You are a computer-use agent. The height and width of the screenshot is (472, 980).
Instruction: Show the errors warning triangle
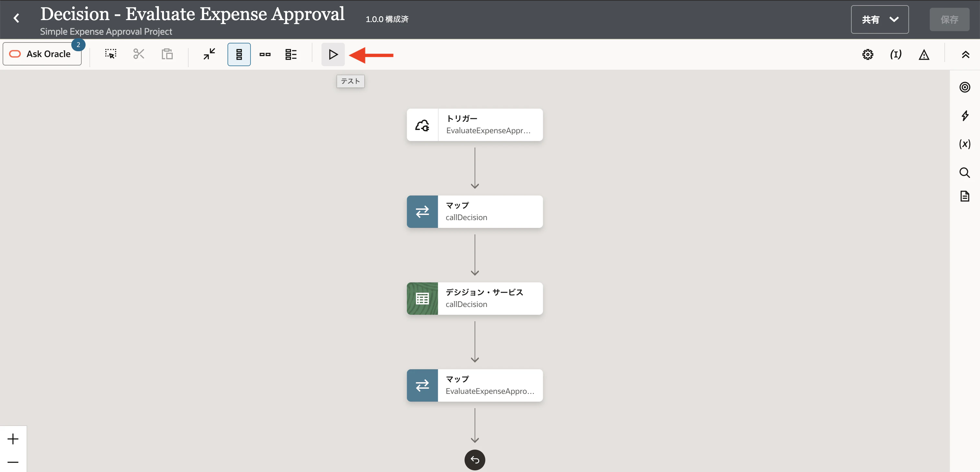[x=924, y=54]
